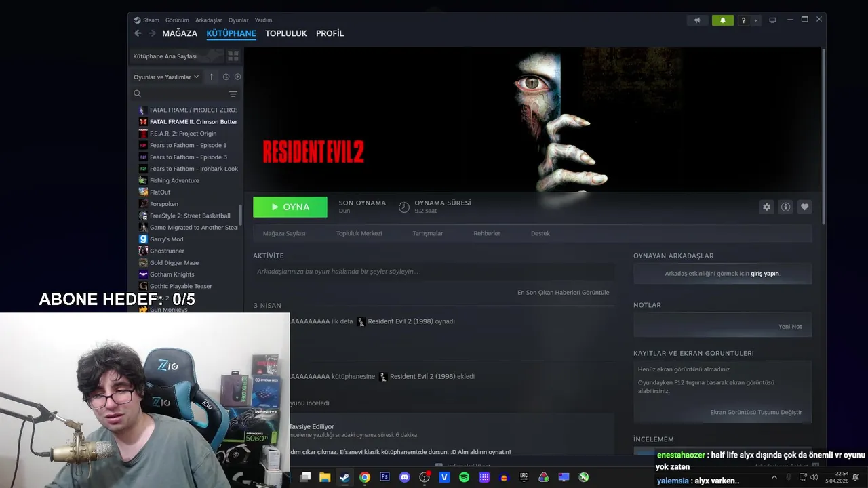Open Spotify from taskbar
The width and height of the screenshot is (868, 488).
tap(464, 477)
